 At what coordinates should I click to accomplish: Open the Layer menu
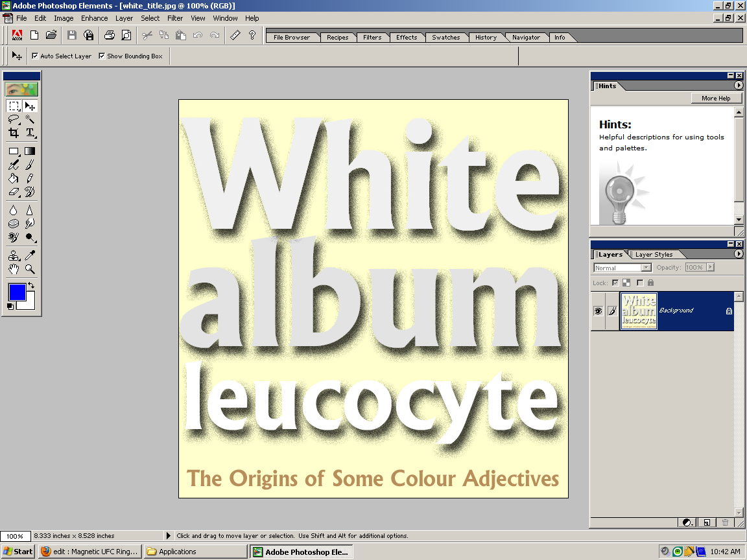tap(124, 18)
